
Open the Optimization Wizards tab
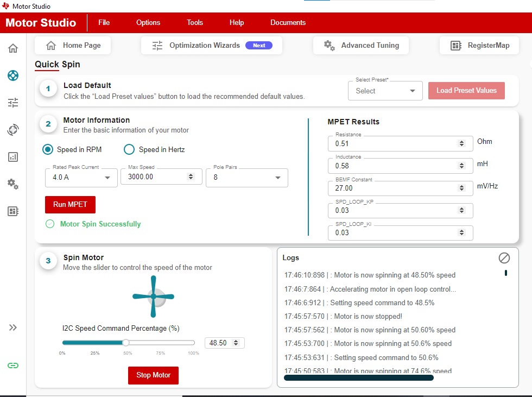click(x=211, y=45)
